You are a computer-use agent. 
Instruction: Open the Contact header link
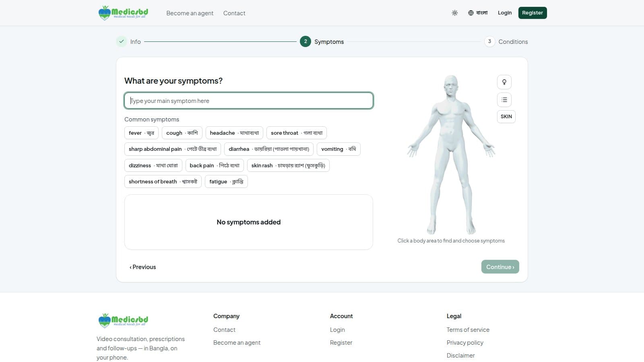coord(234,13)
